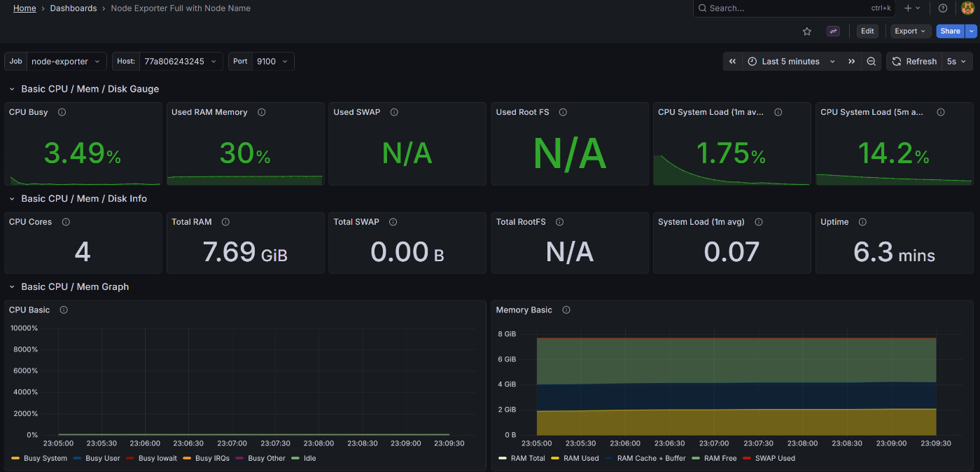Show info for CPU Busy panel
This screenshot has height=472, width=980.
pos(62,112)
